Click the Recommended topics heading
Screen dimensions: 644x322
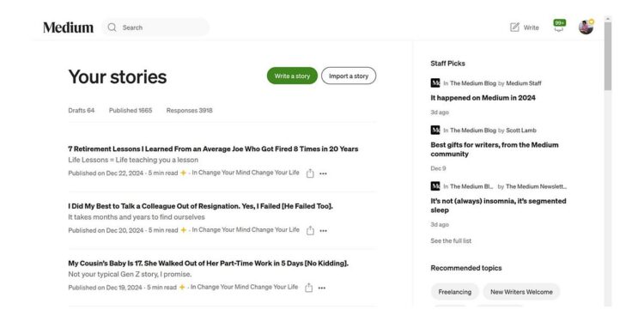pyautogui.click(x=466, y=268)
